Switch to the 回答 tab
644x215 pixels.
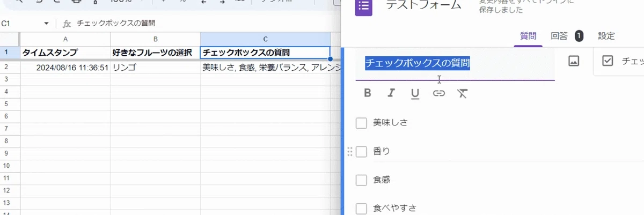tap(559, 36)
